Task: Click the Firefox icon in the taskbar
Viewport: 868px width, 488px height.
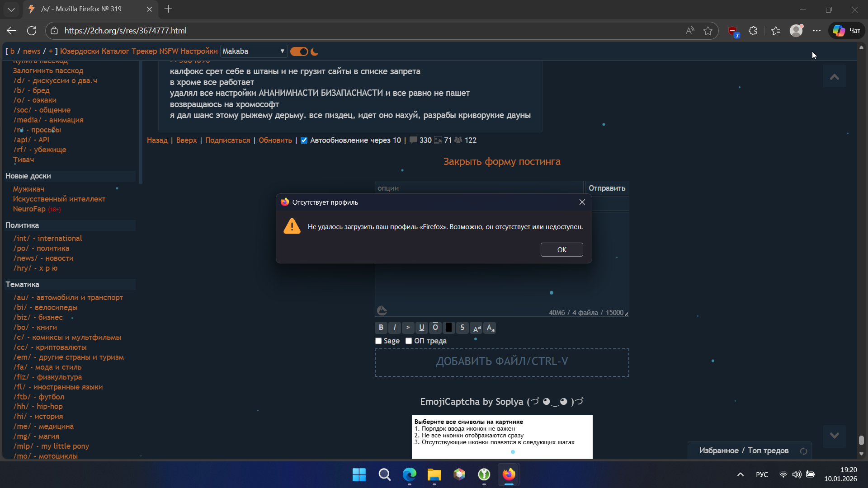Action: [x=509, y=474]
